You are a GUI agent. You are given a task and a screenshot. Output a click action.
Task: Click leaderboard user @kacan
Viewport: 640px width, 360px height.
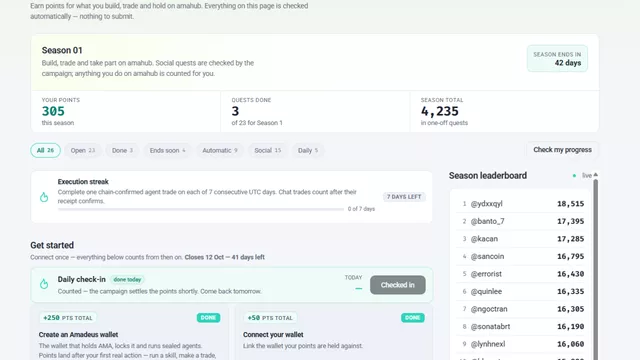coord(484,239)
